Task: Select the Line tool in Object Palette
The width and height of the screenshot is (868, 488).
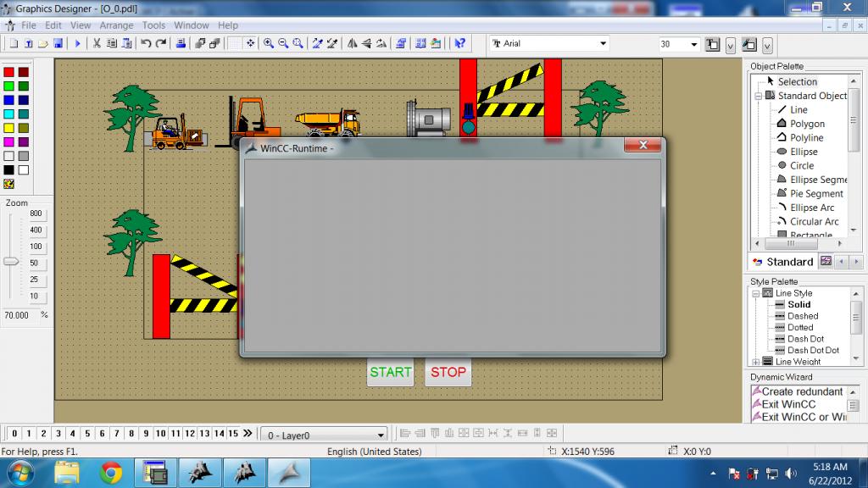Action: coord(798,109)
